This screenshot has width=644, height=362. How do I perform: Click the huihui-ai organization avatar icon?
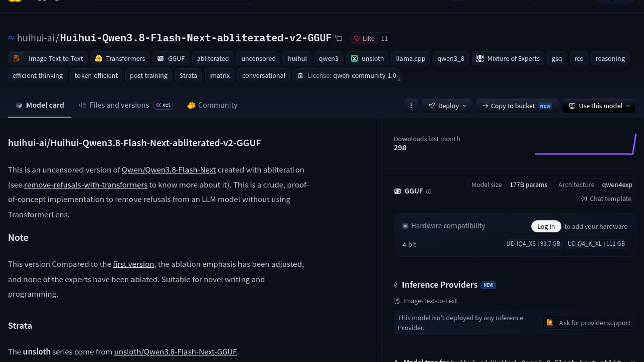(x=11, y=38)
